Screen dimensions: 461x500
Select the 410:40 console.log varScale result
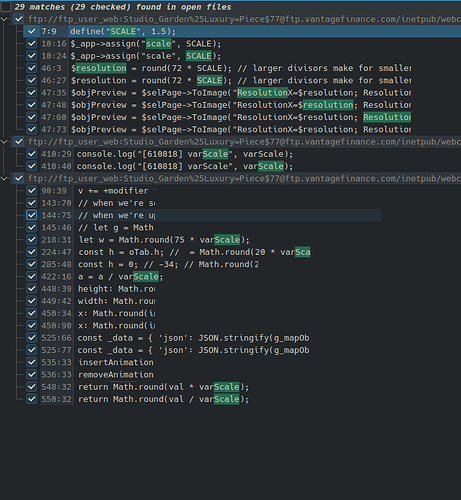[x=185, y=166]
